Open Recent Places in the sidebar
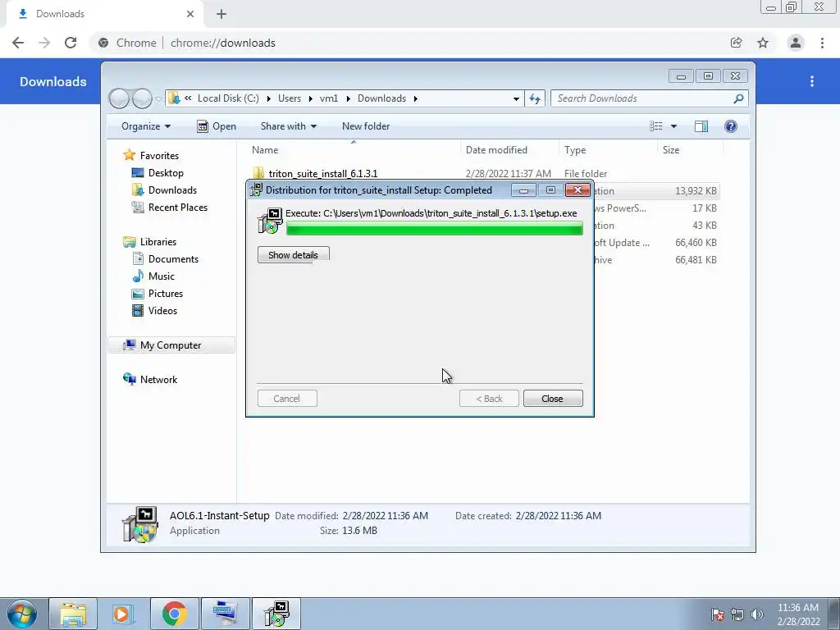840x630 pixels. (x=178, y=208)
